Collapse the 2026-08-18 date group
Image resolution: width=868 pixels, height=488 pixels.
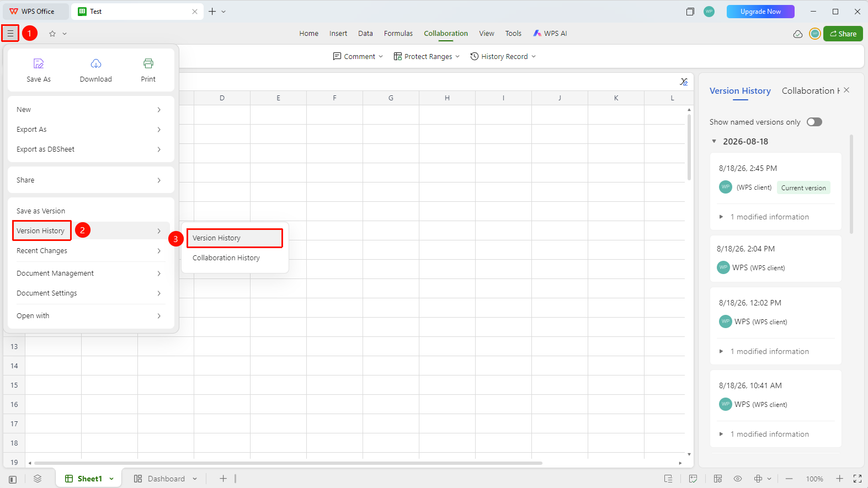714,142
